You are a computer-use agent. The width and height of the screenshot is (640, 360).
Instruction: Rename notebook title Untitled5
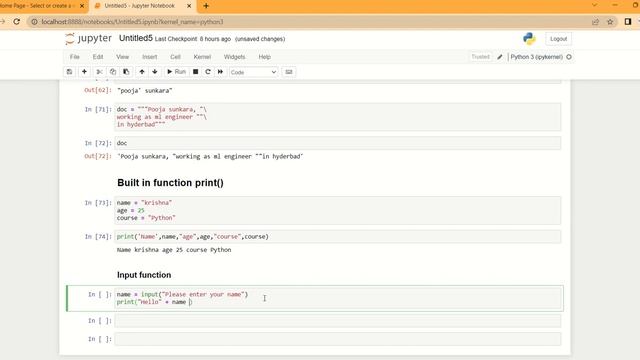[136, 38]
